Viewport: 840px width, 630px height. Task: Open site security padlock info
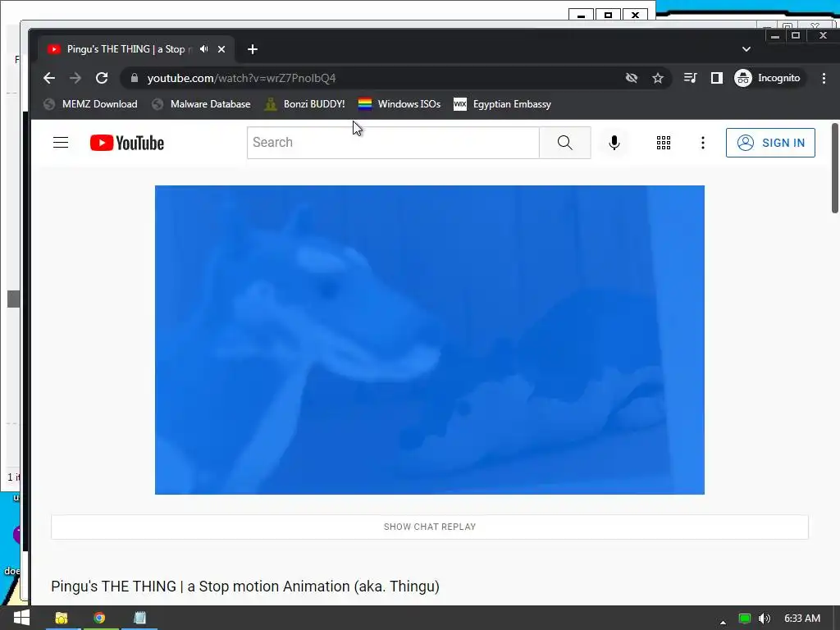pyautogui.click(x=135, y=78)
